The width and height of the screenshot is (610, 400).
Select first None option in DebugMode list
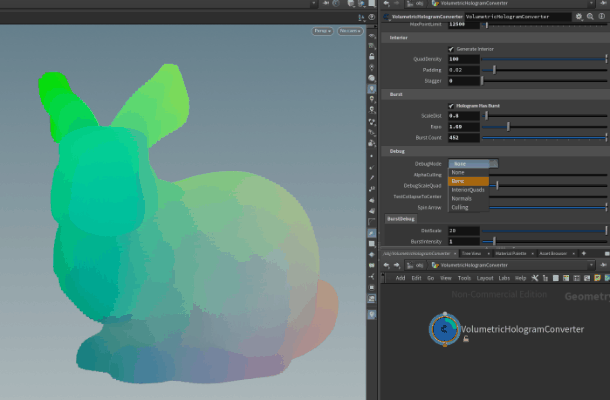468,172
